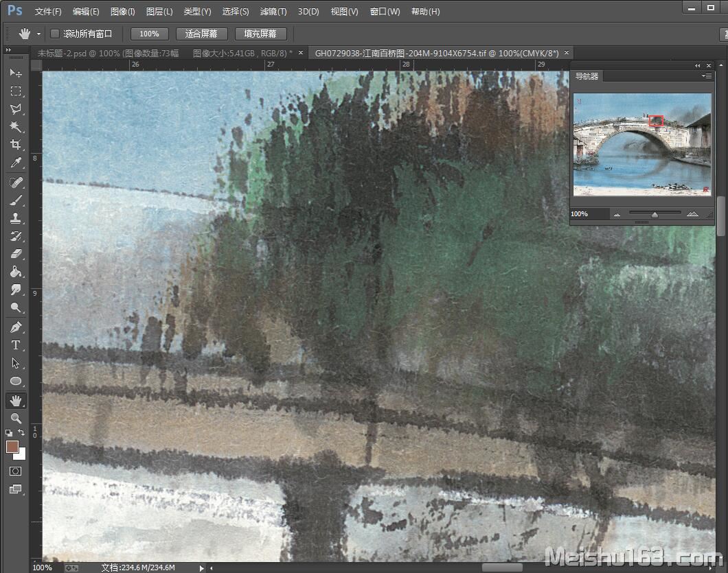Viewport: 728px width, 573px height.
Task: Select the Magic Wand tool
Action: click(15, 127)
